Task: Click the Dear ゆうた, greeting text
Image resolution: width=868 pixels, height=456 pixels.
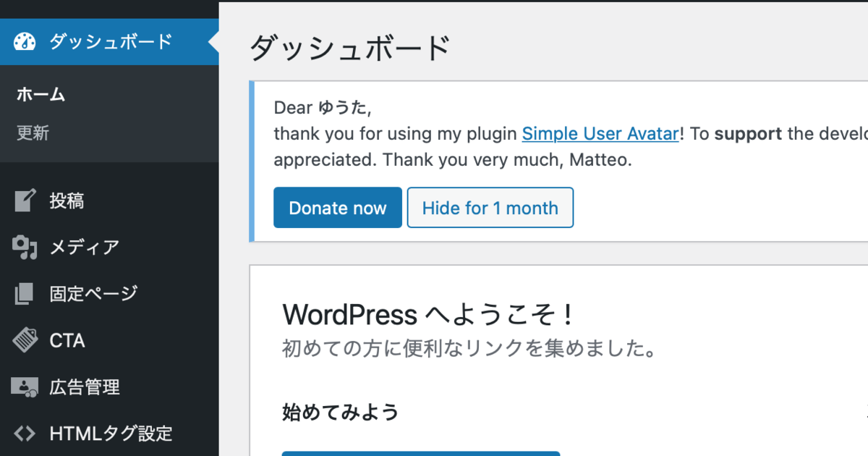Action: [x=323, y=109]
